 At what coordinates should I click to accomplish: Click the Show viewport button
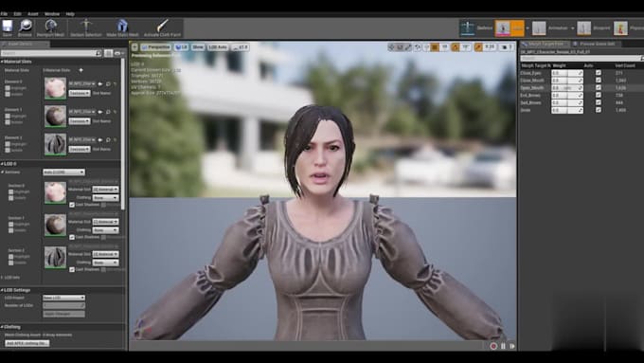coord(198,47)
